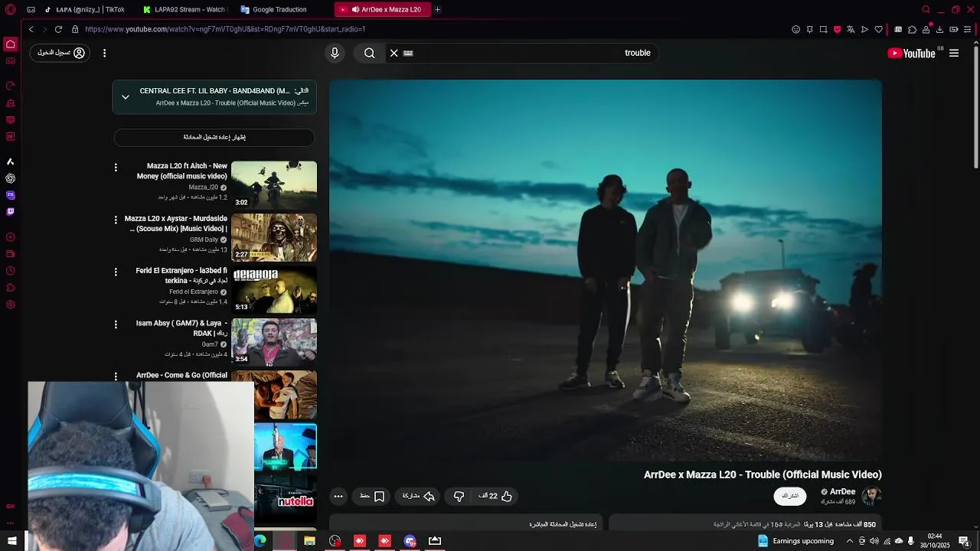Bookmark page with the heart icon
The width and height of the screenshot is (980, 551).
pos(879,29)
